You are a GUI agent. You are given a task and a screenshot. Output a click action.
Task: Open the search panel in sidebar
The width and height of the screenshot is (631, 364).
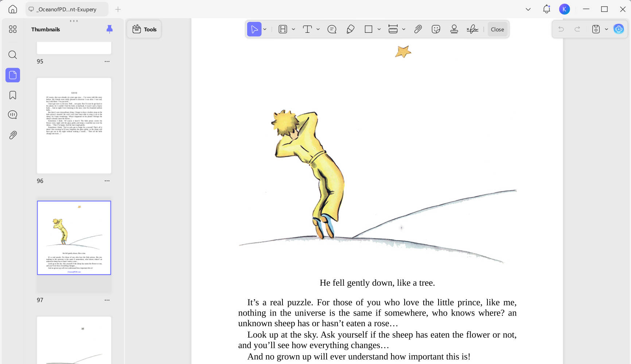coord(13,55)
